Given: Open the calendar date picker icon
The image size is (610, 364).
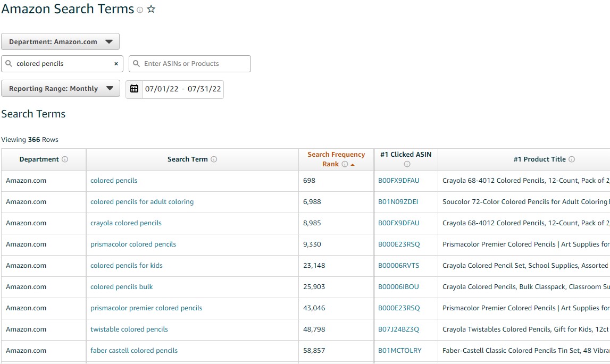Looking at the screenshot, I should pos(134,89).
